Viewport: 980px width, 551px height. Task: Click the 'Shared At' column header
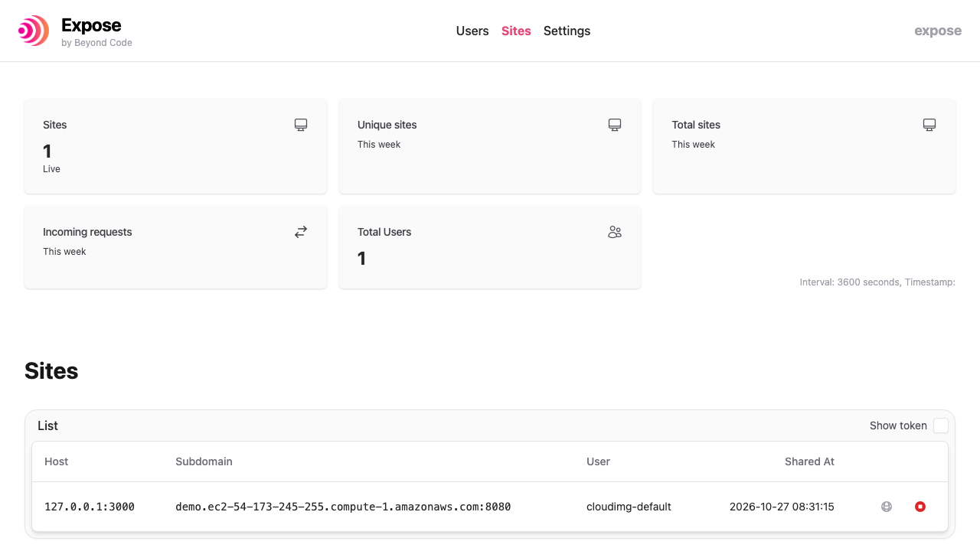pos(809,461)
